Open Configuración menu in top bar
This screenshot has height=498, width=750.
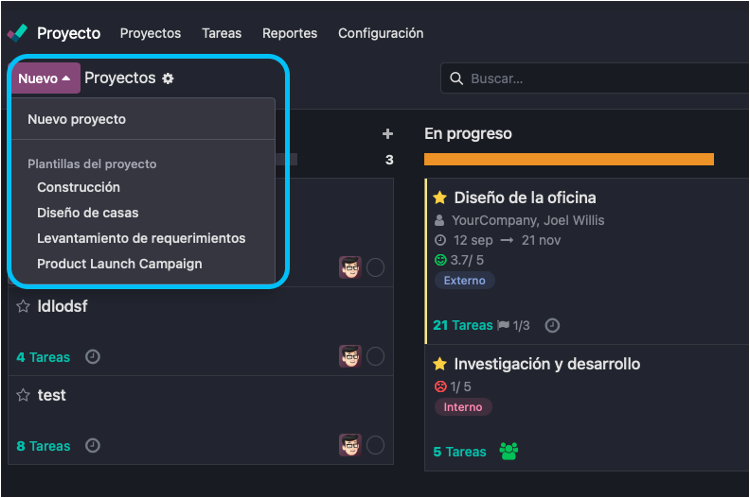[x=381, y=33]
